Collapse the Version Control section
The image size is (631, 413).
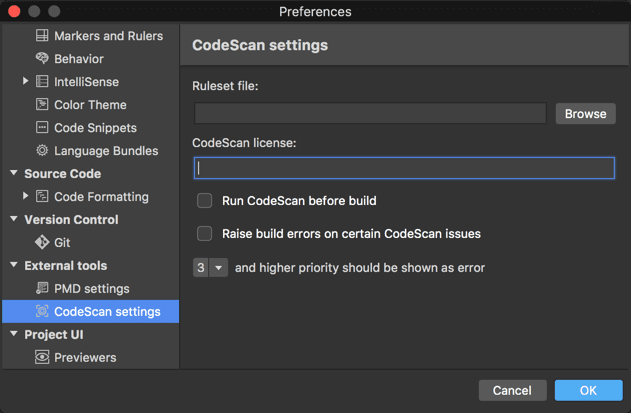(14, 219)
